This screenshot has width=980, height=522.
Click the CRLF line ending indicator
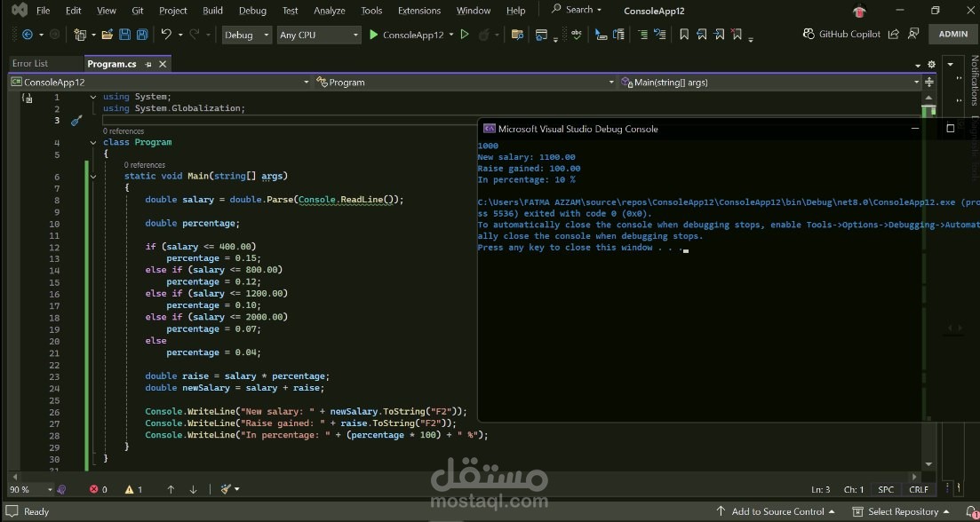[919, 489]
